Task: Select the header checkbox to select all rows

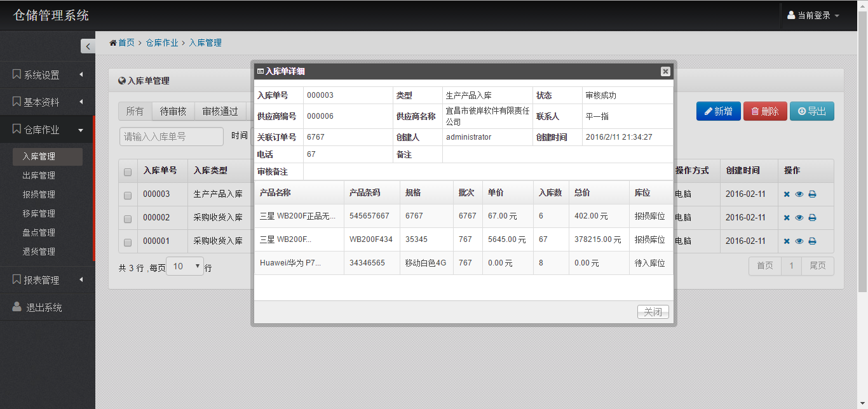Action: tap(128, 171)
